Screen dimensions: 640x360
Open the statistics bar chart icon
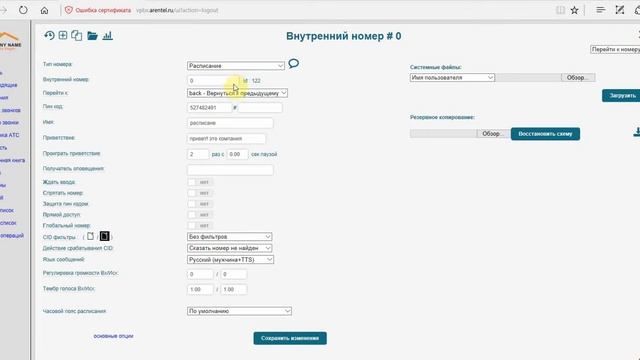coord(107,36)
